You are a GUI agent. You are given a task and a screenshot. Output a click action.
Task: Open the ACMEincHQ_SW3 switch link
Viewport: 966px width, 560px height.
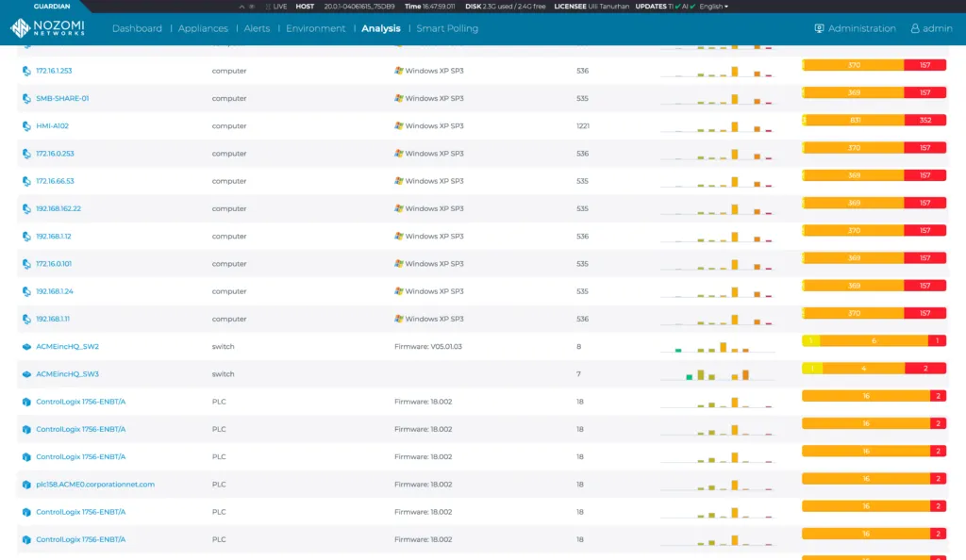coord(67,374)
